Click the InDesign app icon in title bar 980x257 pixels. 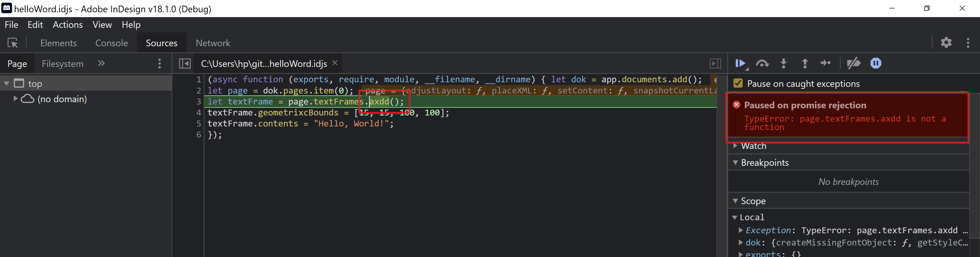7,8
